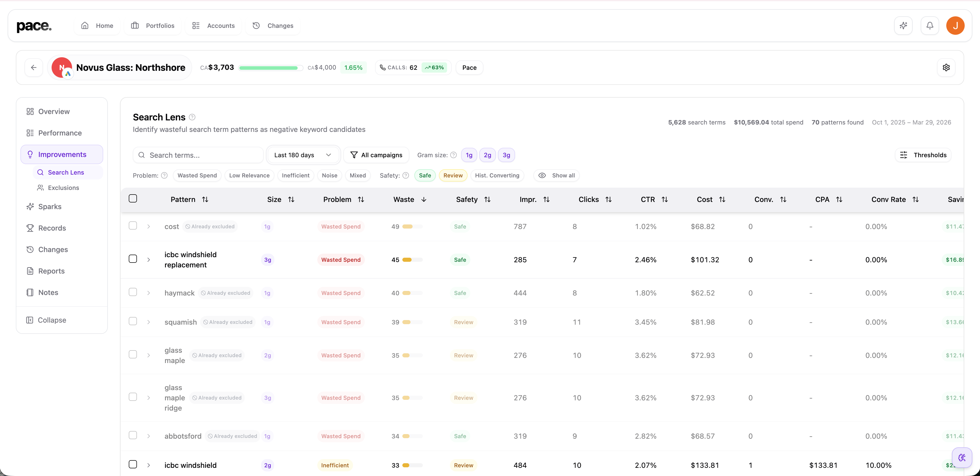The height and width of the screenshot is (476, 980).
Task: Click the notification bell icon
Action: (929, 26)
